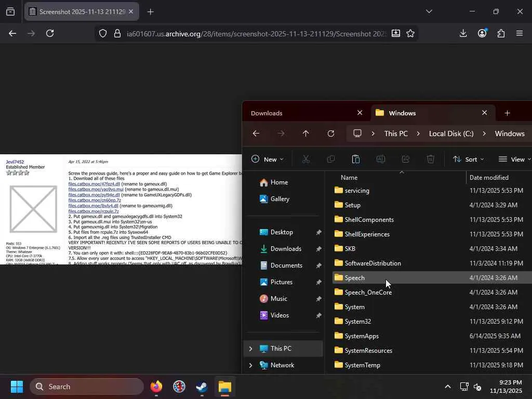Open a new Firefox tab
The width and height of the screenshot is (532, 399).
point(150,12)
